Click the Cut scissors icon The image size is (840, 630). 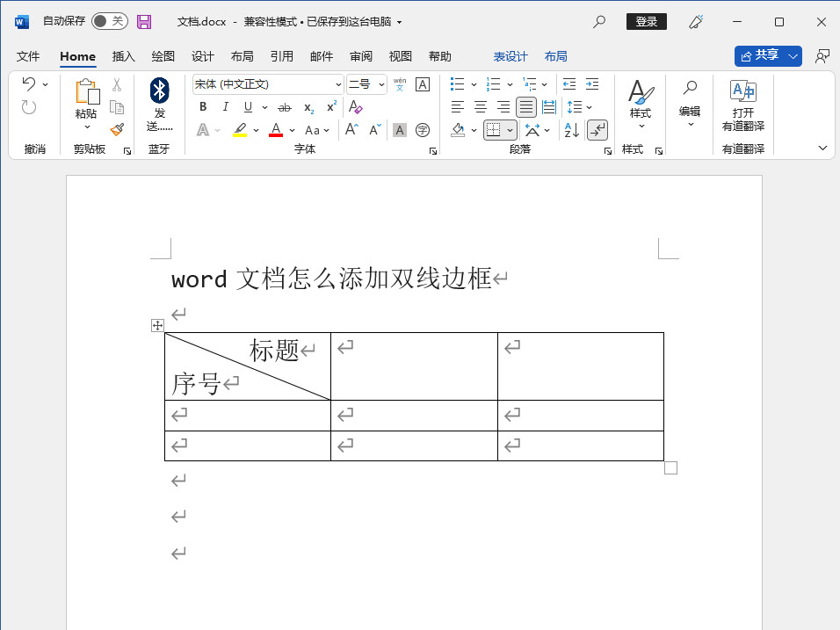[x=117, y=84]
